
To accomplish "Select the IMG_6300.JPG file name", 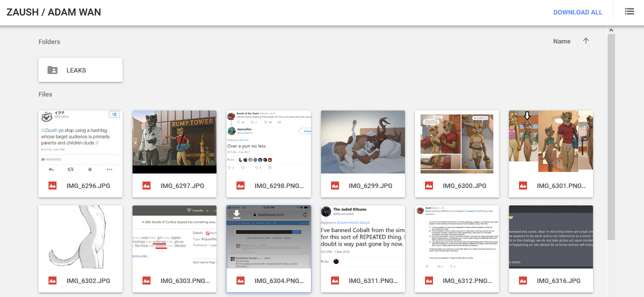I will pyautogui.click(x=464, y=186).
